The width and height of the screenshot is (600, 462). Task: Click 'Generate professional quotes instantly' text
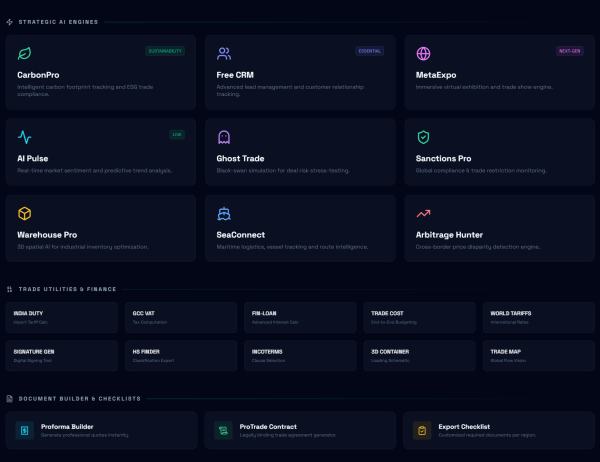85,435
